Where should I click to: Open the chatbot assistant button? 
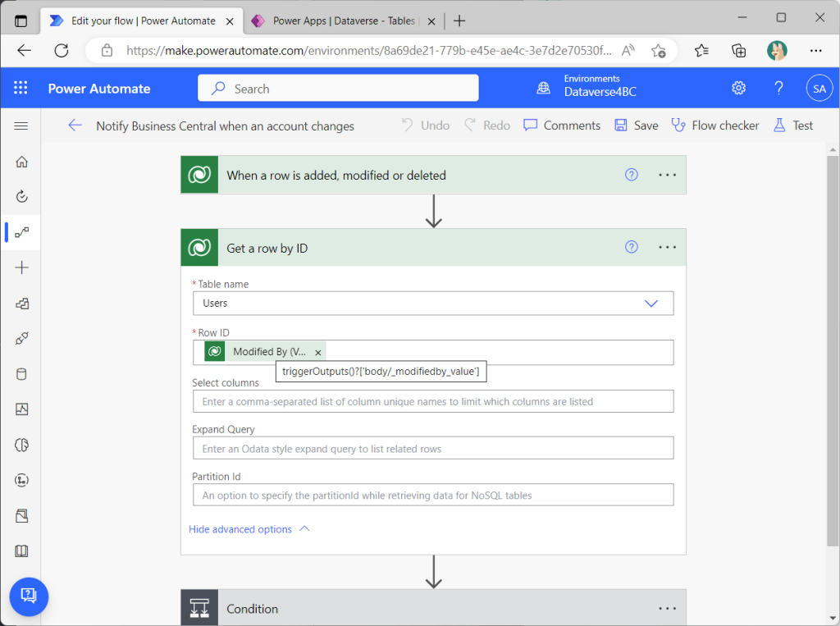(x=29, y=596)
